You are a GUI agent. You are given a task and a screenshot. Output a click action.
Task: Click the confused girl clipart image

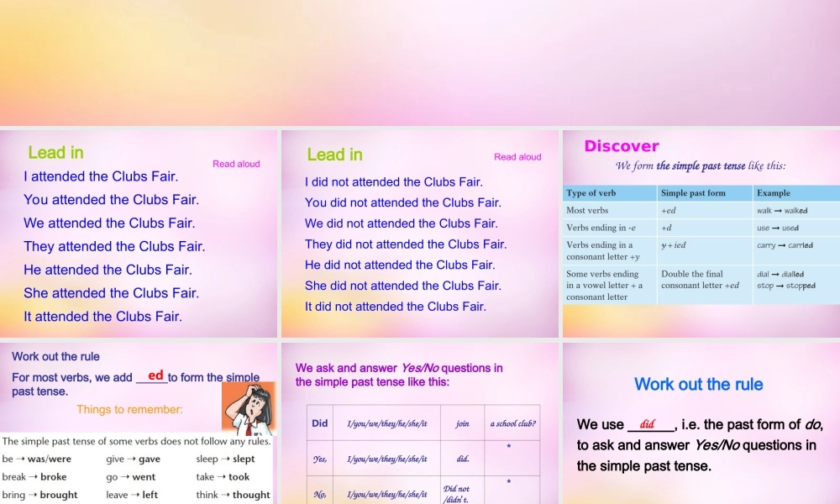[248, 406]
